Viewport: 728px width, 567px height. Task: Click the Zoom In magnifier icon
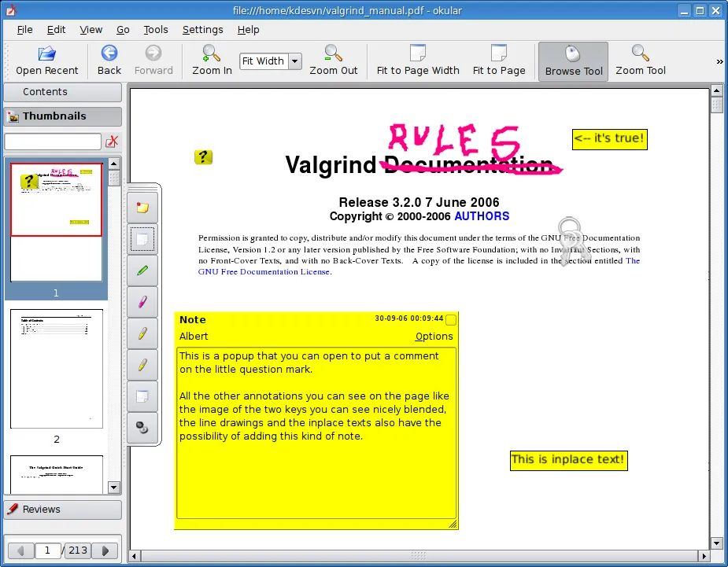pos(212,53)
